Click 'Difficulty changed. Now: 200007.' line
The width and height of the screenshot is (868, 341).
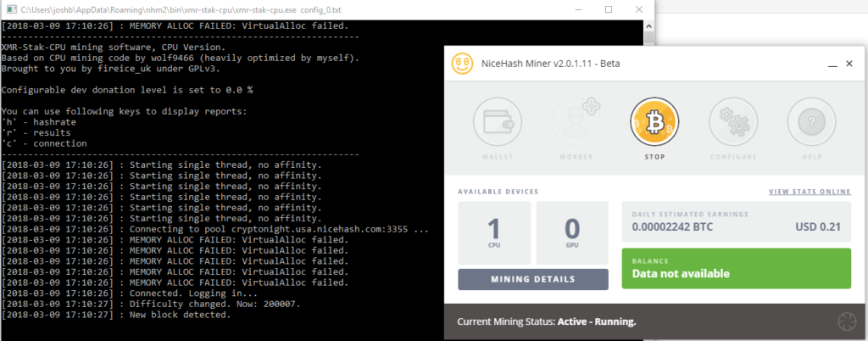click(x=151, y=305)
